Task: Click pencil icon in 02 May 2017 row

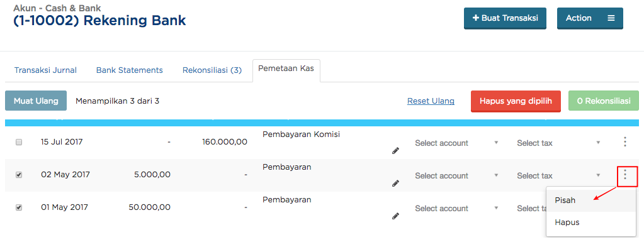Action: [x=395, y=184]
